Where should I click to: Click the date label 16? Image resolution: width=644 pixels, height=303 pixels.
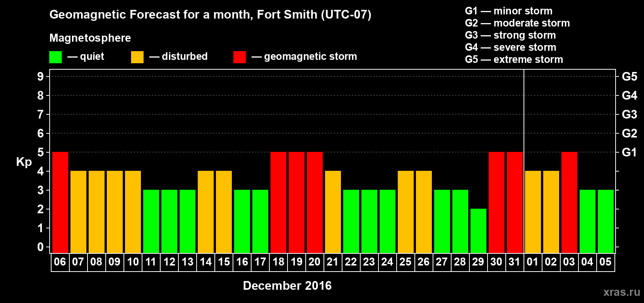pos(242,262)
